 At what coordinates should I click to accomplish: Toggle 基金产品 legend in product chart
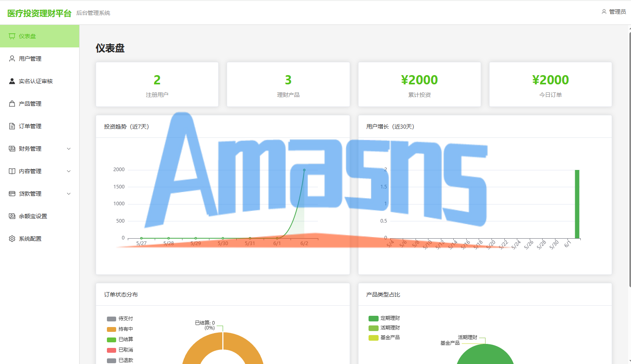click(384, 337)
